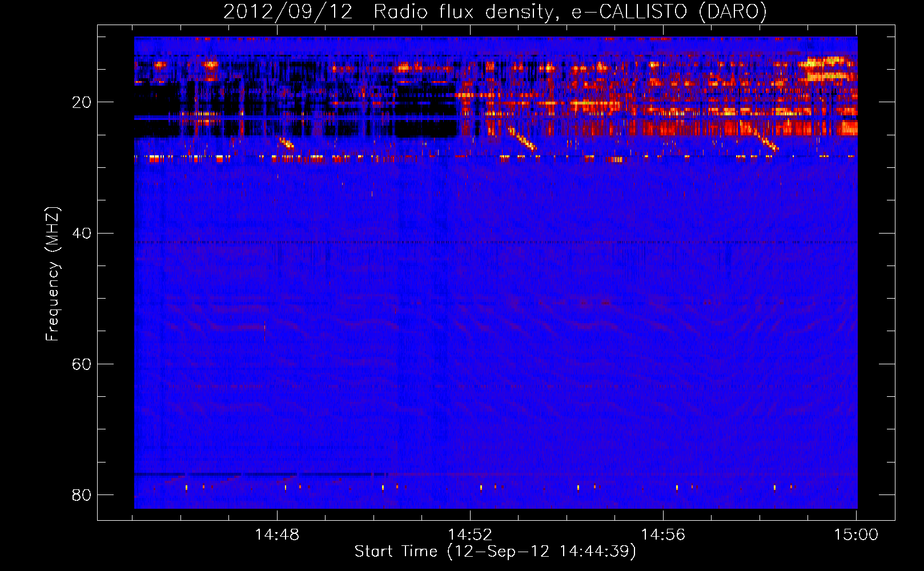The height and width of the screenshot is (571, 924).
Task: Click the '20' frequency tick label
Action: 82,103
